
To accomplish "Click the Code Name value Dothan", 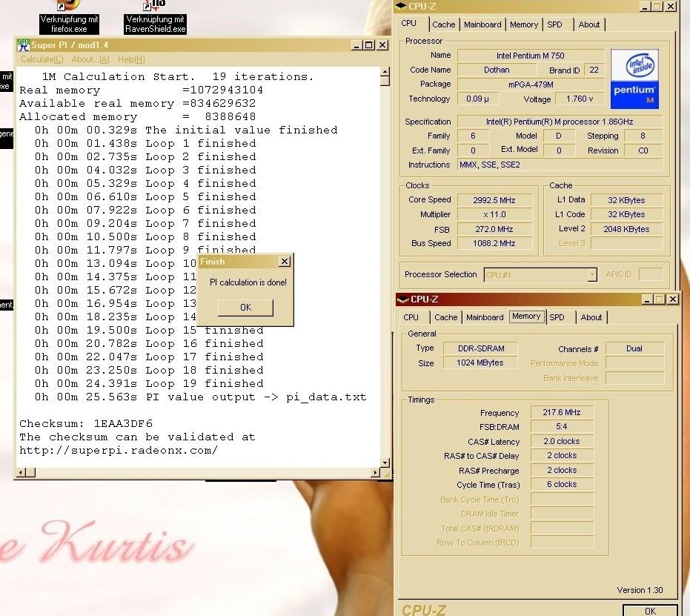I will pos(497,70).
